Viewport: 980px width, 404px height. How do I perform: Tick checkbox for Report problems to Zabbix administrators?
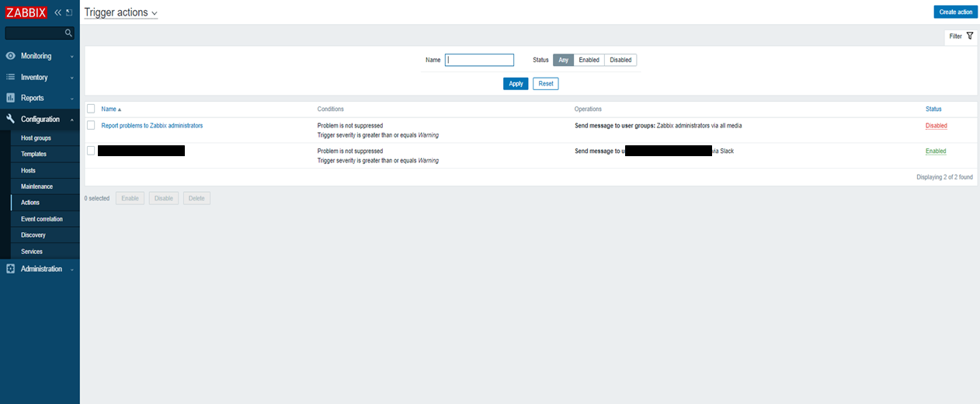91,125
